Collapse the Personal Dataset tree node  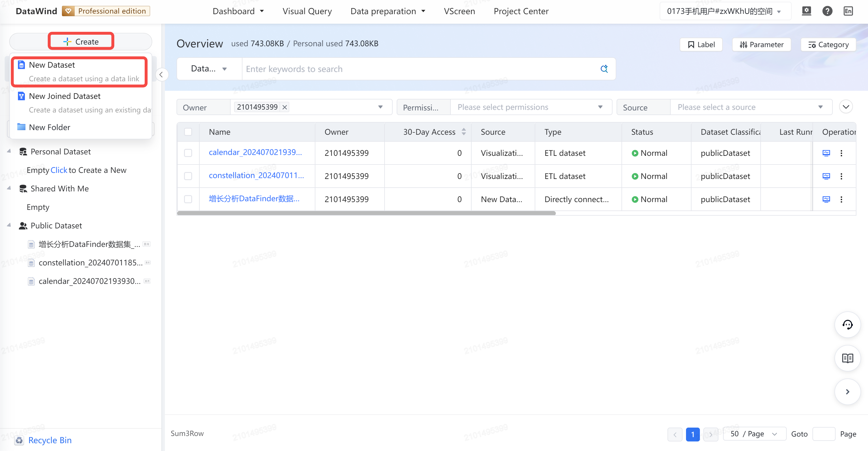click(x=9, y=151)
